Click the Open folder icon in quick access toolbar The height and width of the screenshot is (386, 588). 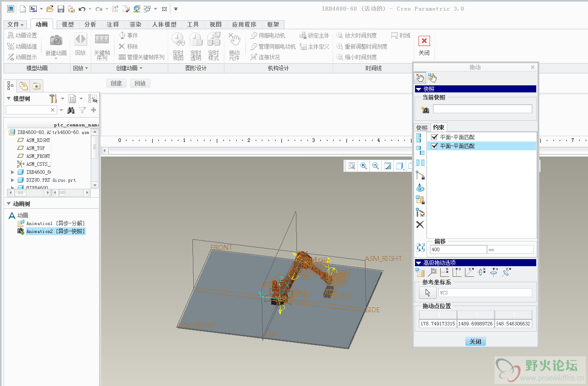tap(50, 8)
